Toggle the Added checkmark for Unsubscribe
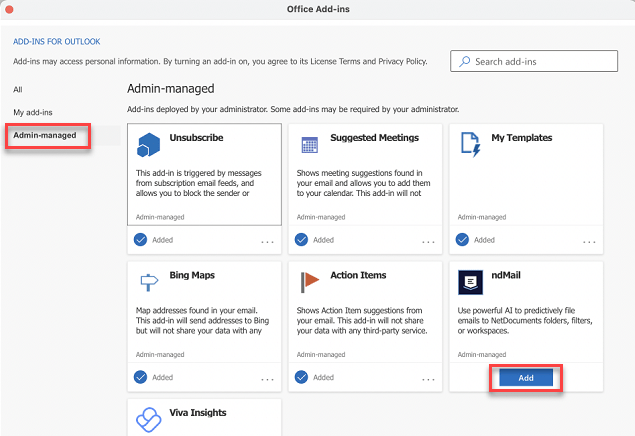Viewport: 635px width, 436px height. pos(141,240)
